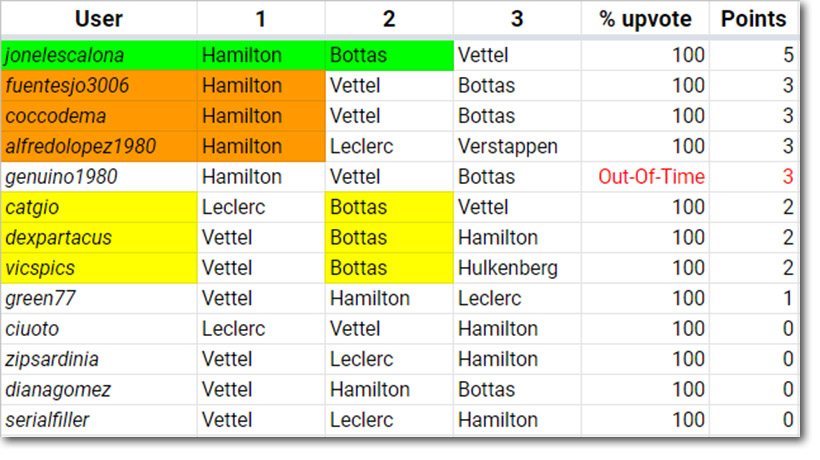The image size is (820, 460).
Task: Click the Points column header
Action: 753,18
